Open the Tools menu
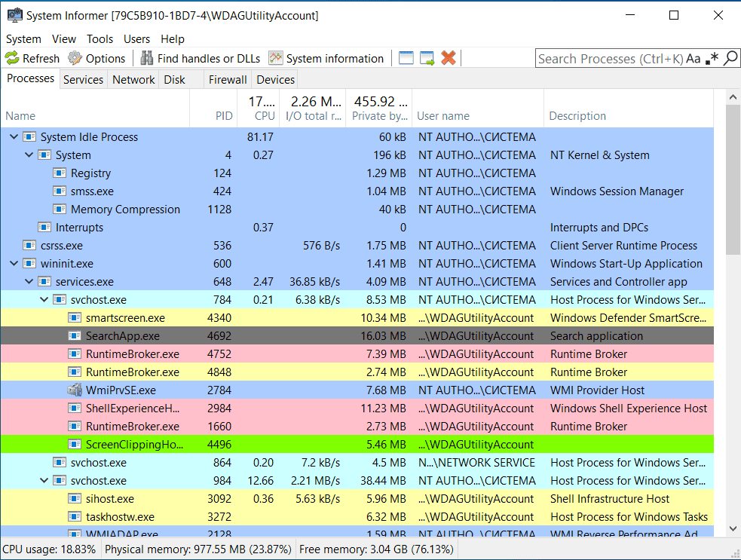The image size is (741, 560). [100, 38]
